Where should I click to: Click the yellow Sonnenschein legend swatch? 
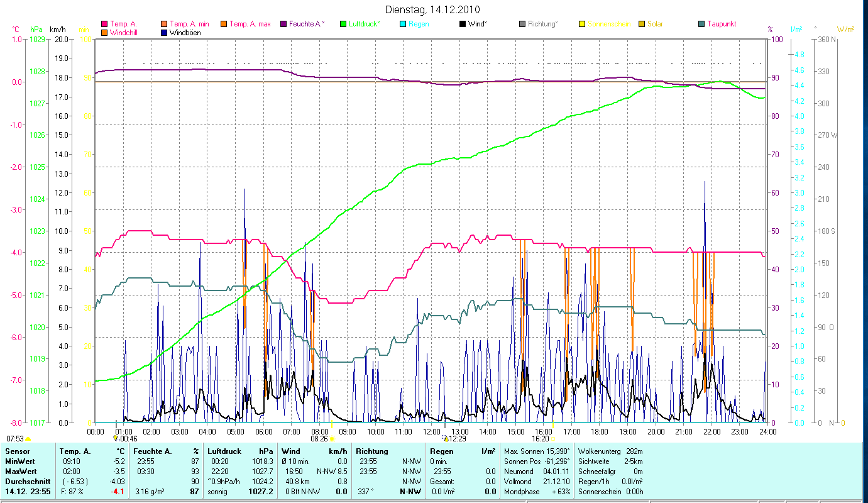pos(582,24)
